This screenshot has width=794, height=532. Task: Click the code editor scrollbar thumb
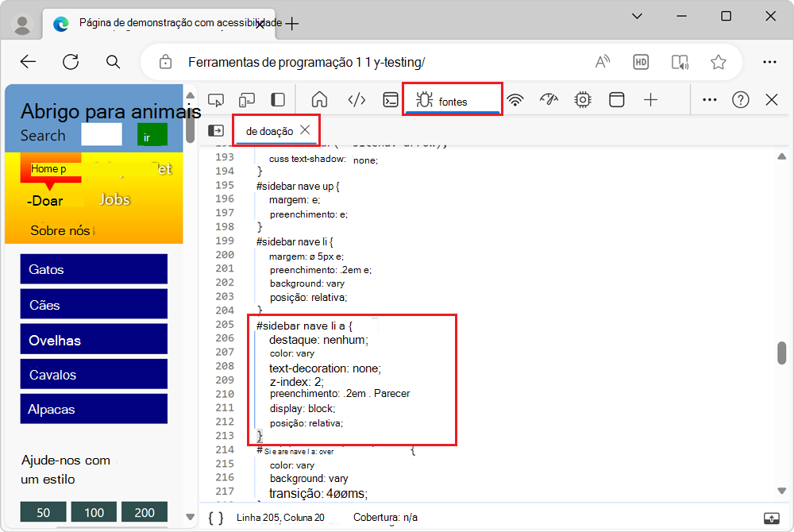782,353
